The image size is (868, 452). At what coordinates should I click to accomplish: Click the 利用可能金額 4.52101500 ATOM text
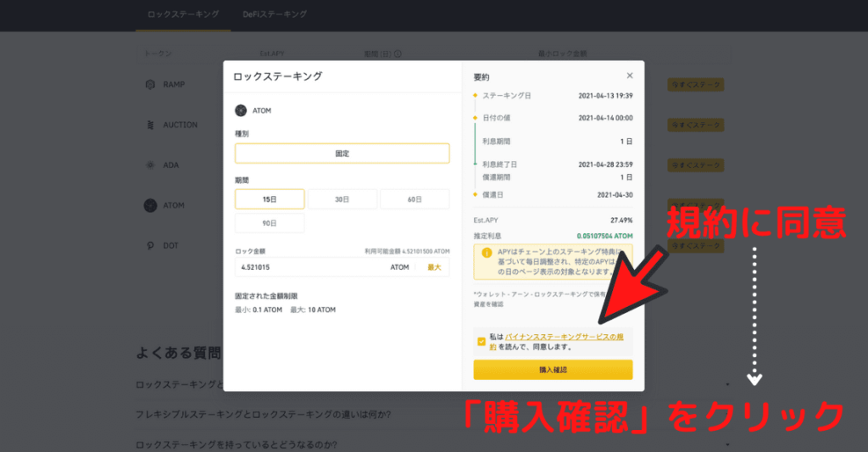(x=407, y=252)
